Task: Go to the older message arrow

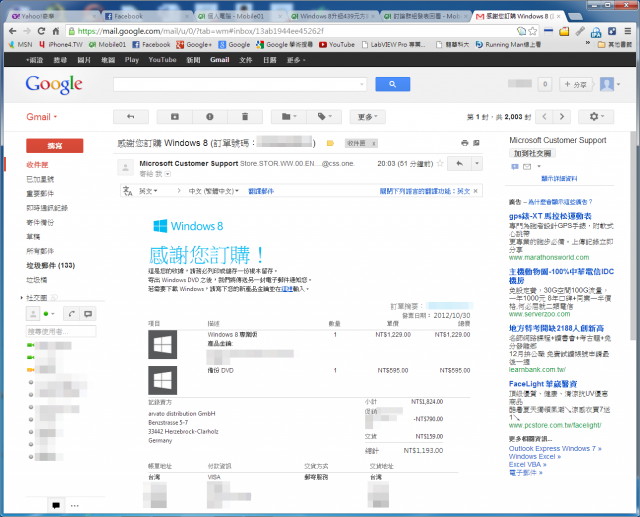Action: click(x=562, y=117)
